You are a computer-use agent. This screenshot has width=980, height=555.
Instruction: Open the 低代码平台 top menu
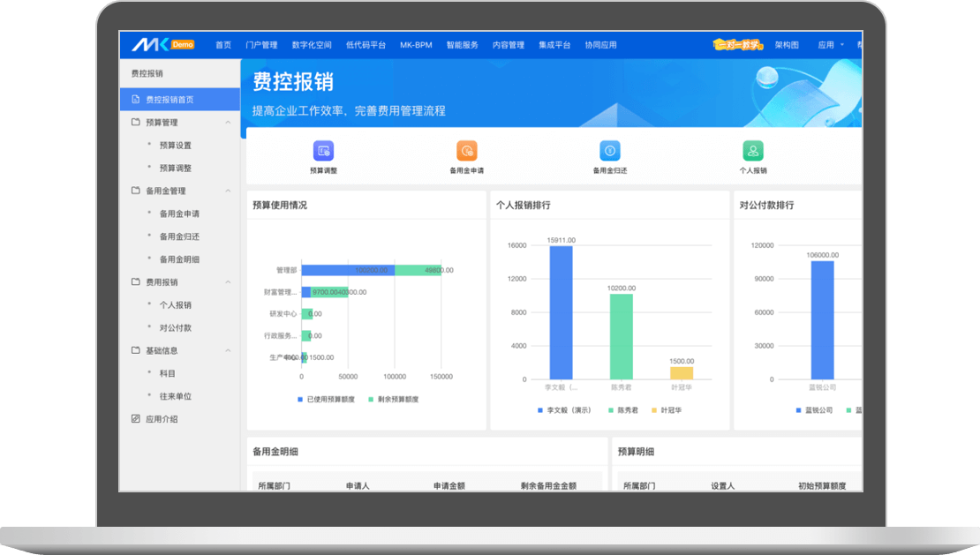point(366,45)
